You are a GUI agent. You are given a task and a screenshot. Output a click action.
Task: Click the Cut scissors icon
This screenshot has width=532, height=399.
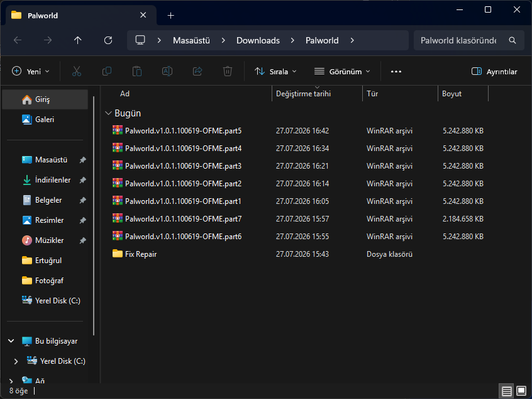(x=77, y=71)
